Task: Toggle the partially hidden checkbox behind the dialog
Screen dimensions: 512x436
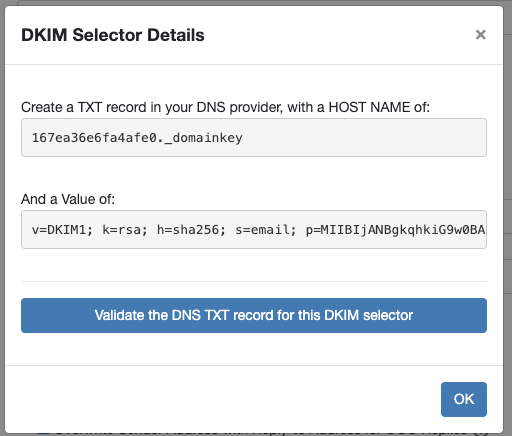Action: [x=43, y=433]
